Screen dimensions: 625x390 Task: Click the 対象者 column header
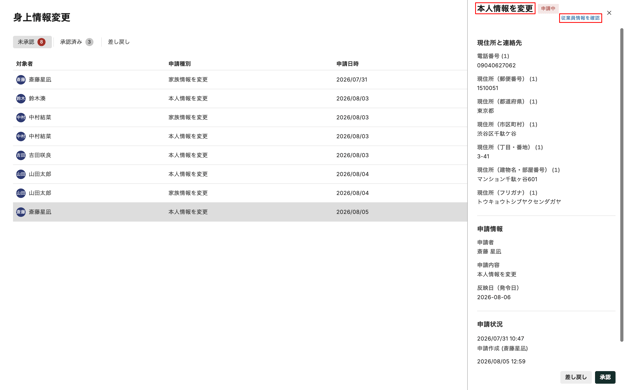tap(24, 64)
